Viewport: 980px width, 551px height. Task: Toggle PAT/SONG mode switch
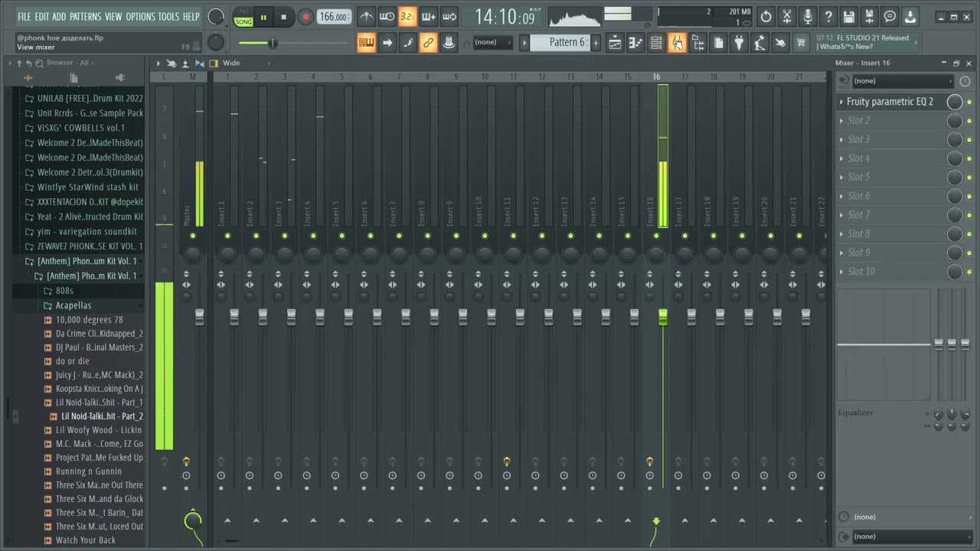(x=243, y=17)
